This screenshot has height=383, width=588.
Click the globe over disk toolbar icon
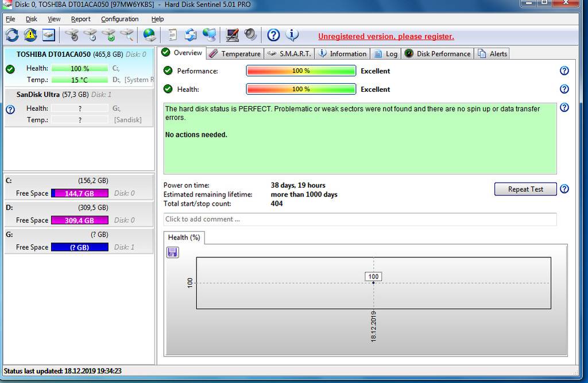[x=149, y=35]
